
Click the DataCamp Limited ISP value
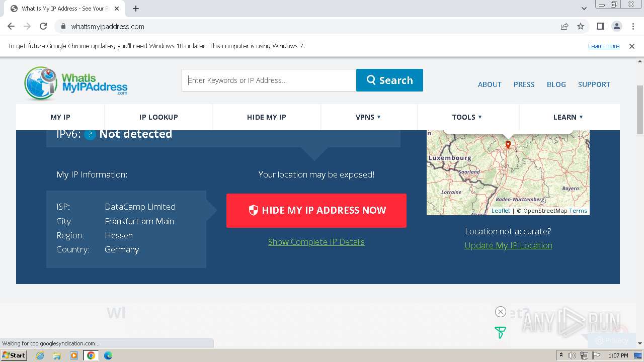click(x=140, y=207)
